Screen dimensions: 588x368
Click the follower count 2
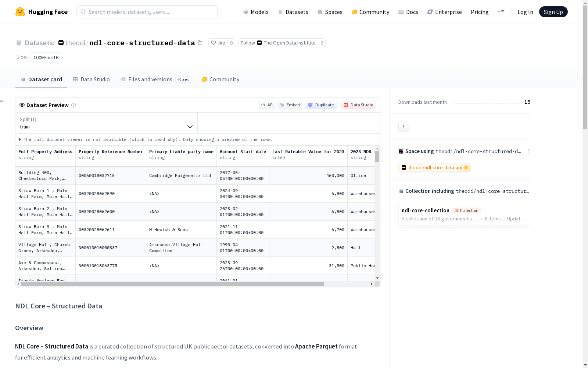coord(322,43)
